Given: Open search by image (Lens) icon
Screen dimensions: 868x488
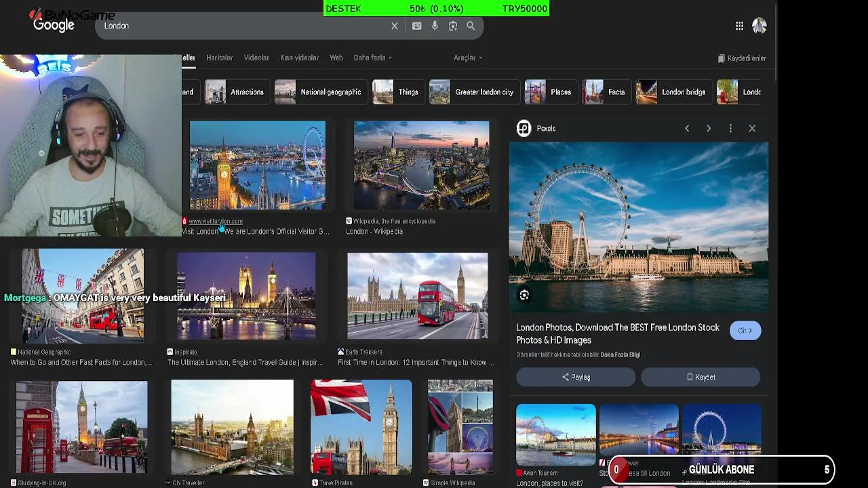Looking at the screenshot, I should pyautogui.click(x=453, y=26).
